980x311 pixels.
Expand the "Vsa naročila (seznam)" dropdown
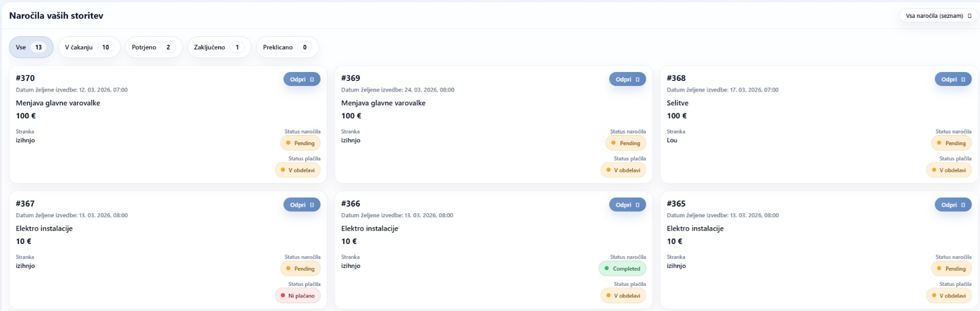938,16
